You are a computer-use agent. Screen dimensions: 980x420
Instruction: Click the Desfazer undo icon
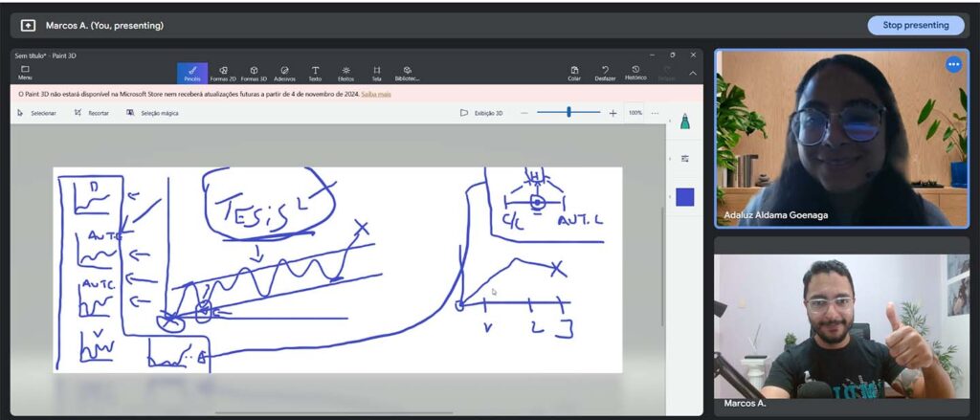click(x=605, y=73)
